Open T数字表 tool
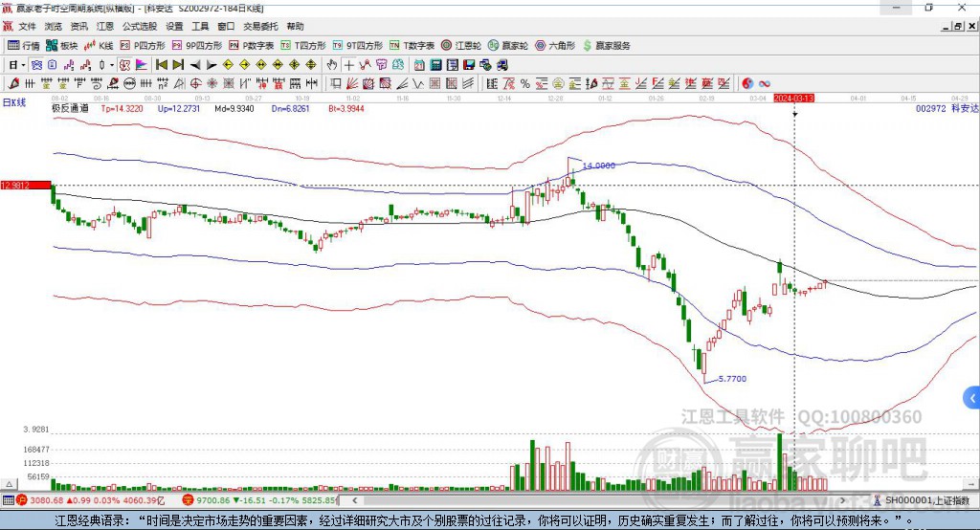Screen dimensions: 980x530 click(x=412, y=46)
